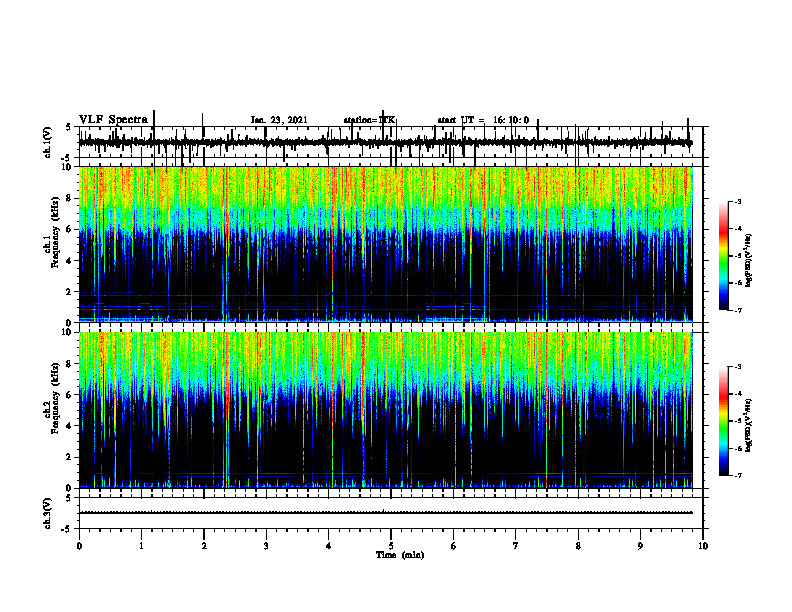Viewport: 792px width, 612px height.
Task: Click the ch.1 voltage waveform trace panel
Action: (x=391, y=142)
